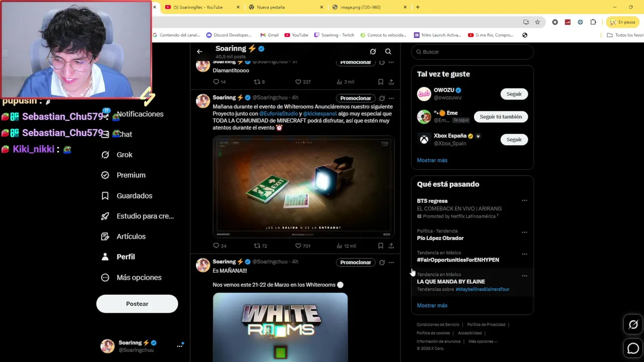This screenshot has width=644, height=362.
Task: Open Artículos in sidebar
Action: pyautogui.click(x=123, y=236)
